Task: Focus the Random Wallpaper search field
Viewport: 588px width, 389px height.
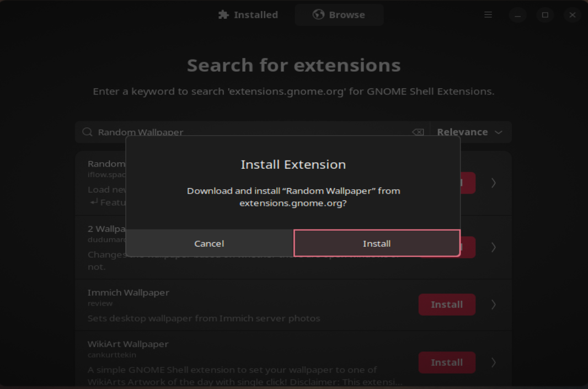Action: coord(252,132)
